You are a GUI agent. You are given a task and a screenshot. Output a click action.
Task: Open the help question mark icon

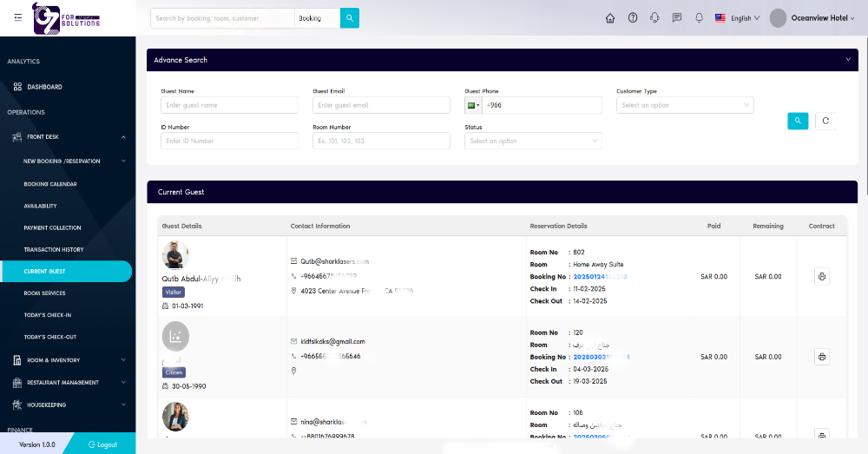click(633, 18)
